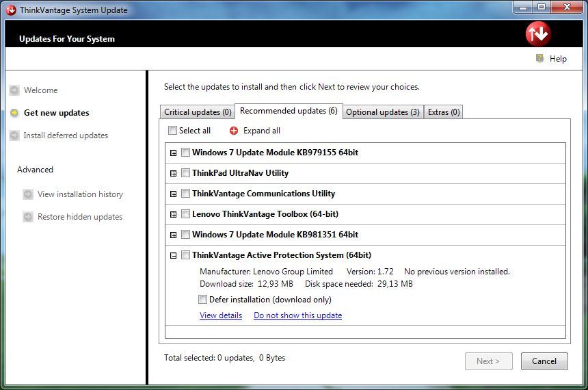Image resolution: width=588 pixels, height=390 pixels.
Task: Click the Help question mark icon
Action: pos(539,58)
